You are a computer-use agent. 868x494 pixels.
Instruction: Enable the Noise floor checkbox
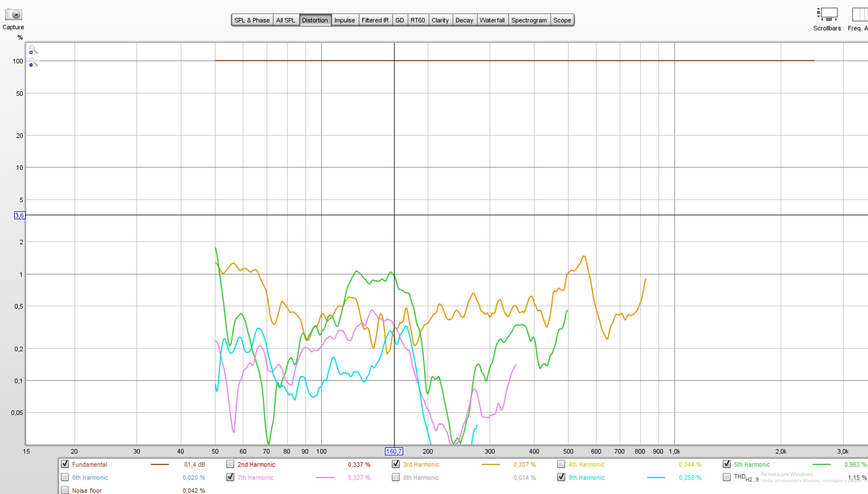click(65, 490)
